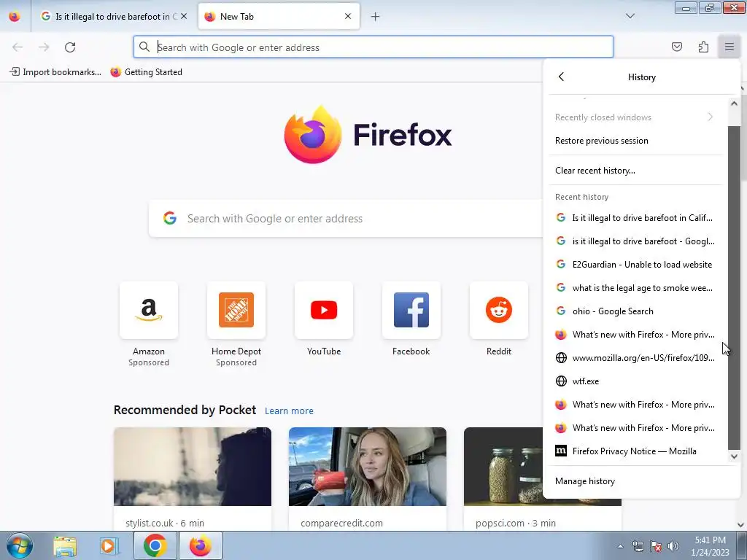Choose Clear recent history

(635, 171)
